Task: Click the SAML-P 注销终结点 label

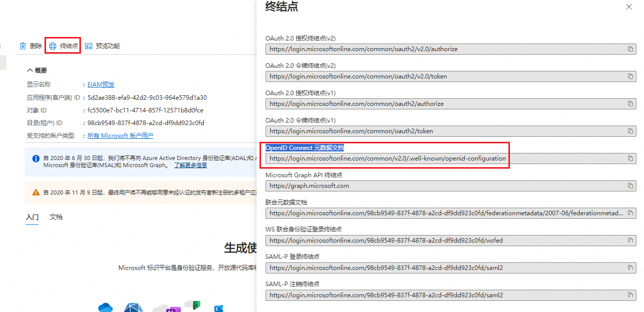Action: 292,284
